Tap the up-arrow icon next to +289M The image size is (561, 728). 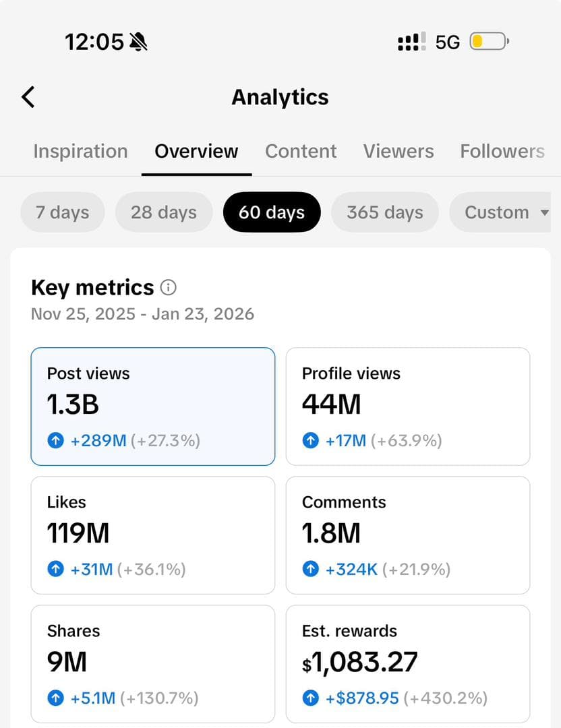[56, 440]
